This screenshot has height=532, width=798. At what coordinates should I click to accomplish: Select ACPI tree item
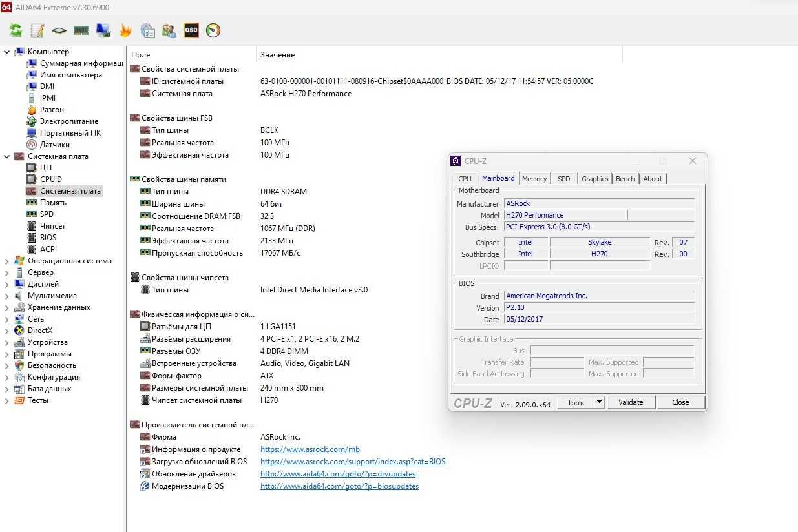(x=48, y=249)
